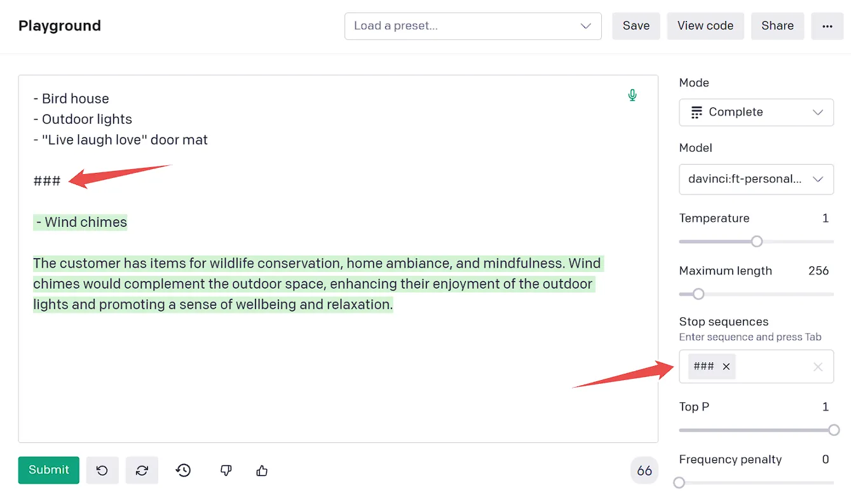
Task: Click the Top P slider handle
Action: coord(834,430)
